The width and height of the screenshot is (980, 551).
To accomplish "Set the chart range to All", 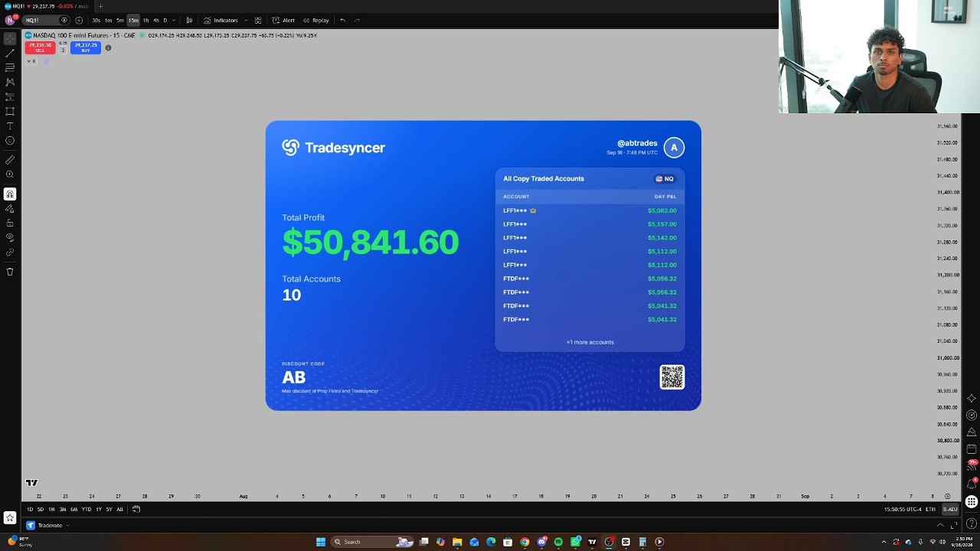I will 119,509.
